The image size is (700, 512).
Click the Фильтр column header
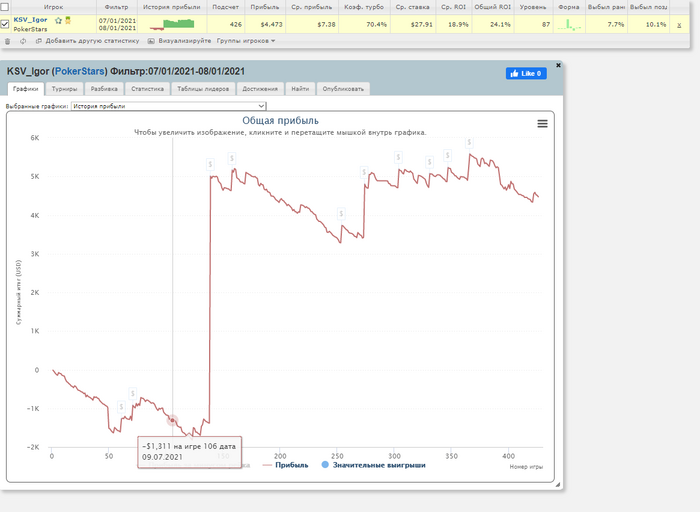tap(117, 7)
